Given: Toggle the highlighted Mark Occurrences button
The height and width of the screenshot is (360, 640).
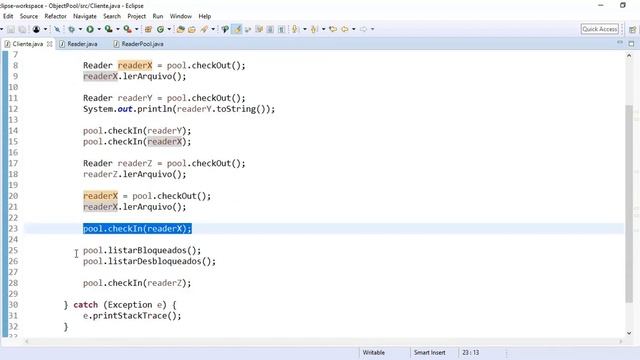Looking at the screenshot, I should click(236, 29).
